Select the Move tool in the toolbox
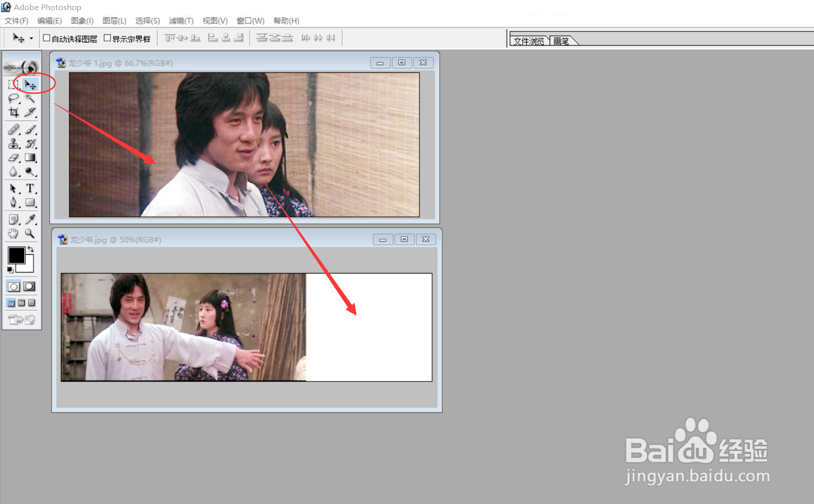This screenshot has height=504, width=814. [30, 85]
